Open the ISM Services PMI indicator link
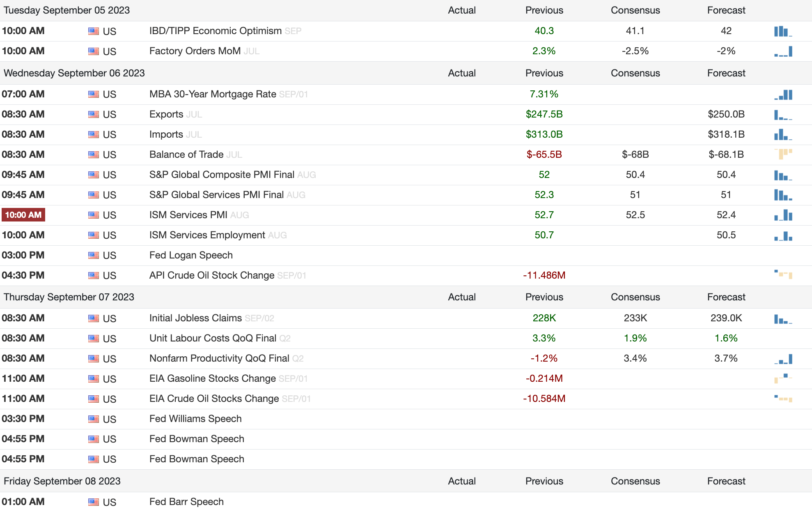Image resolution: width=812 pixels, height=512 pixels. (x=188, y=215)
